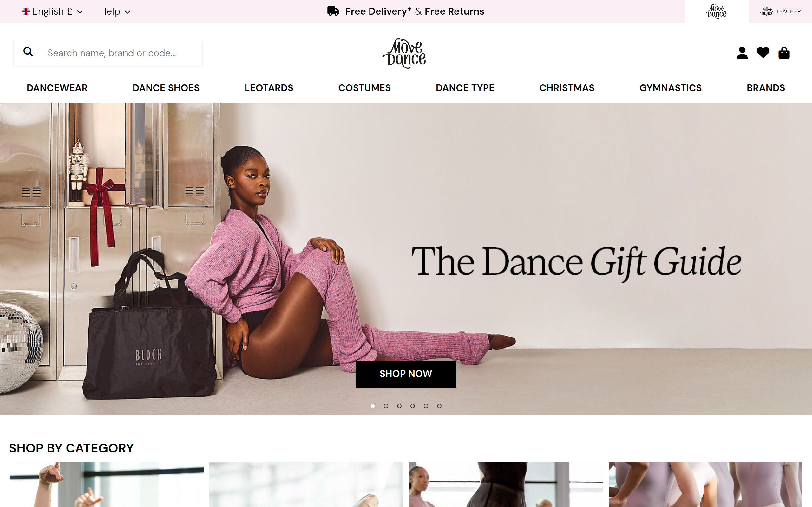
Task: Open the Leotards menu
Action: [x=269, y=88]
